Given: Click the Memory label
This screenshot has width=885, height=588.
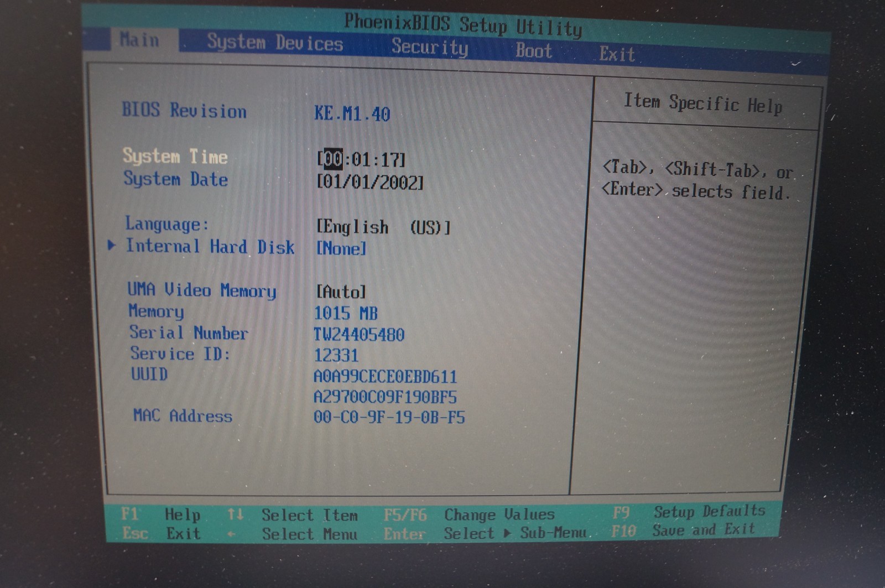Looking at the screenshot, I should point(156,311).
